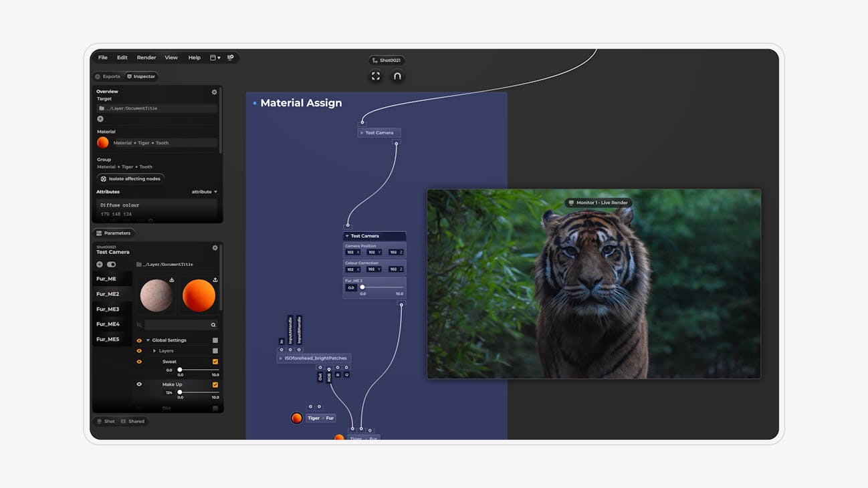Screen dimensions: 868x488
Task: Collapse the Test Camera parameters node
Action: click(347, 236)
